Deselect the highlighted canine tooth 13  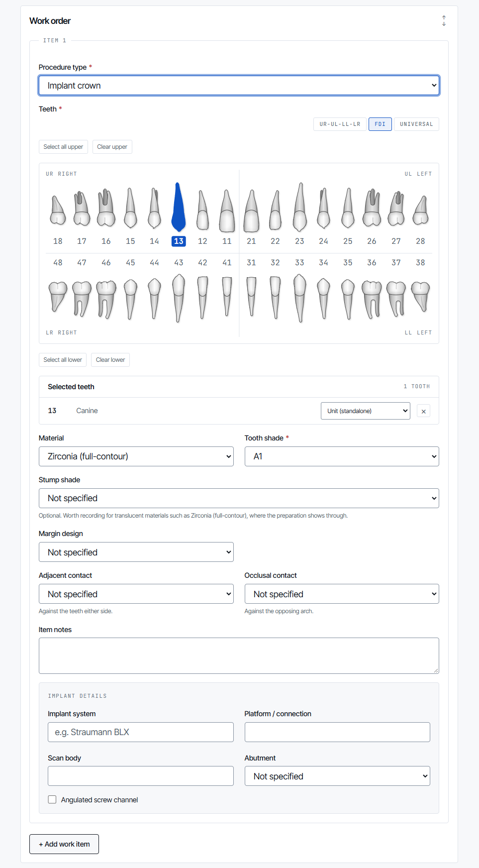[x=179, y=214]
